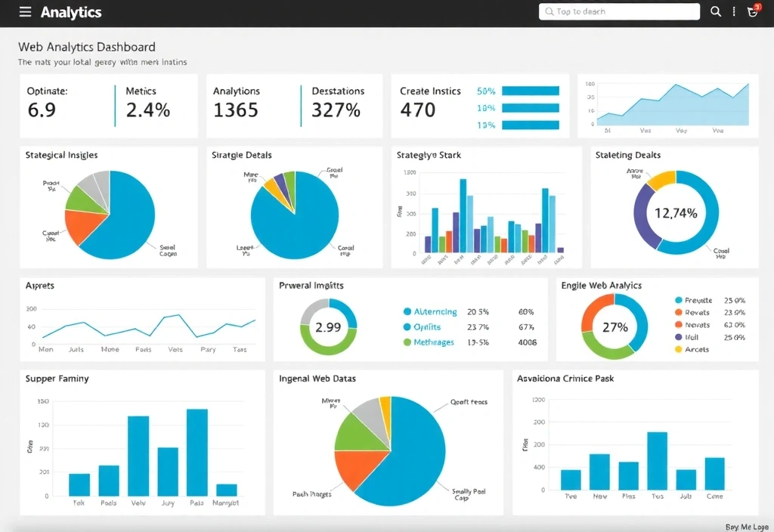Open the hamburger menu beside Analytics
774x532 pixels.
(x=26, y=12)
